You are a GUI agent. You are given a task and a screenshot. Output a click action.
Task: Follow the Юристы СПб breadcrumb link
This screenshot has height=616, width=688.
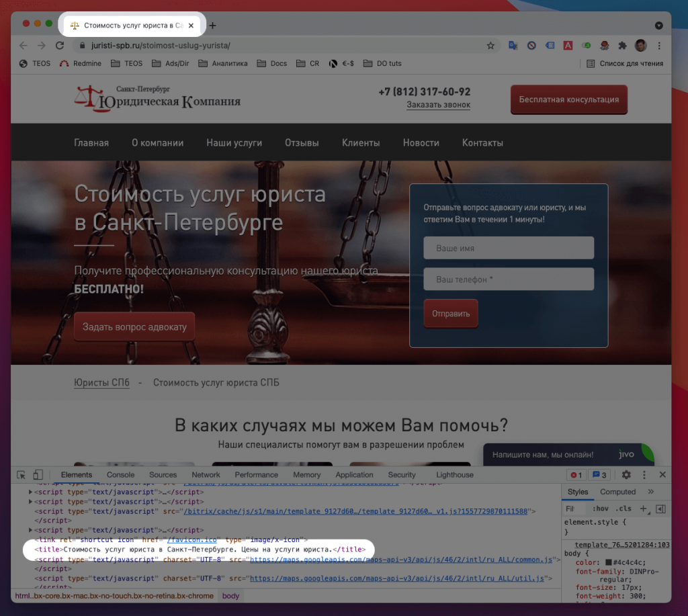[101, 383]
